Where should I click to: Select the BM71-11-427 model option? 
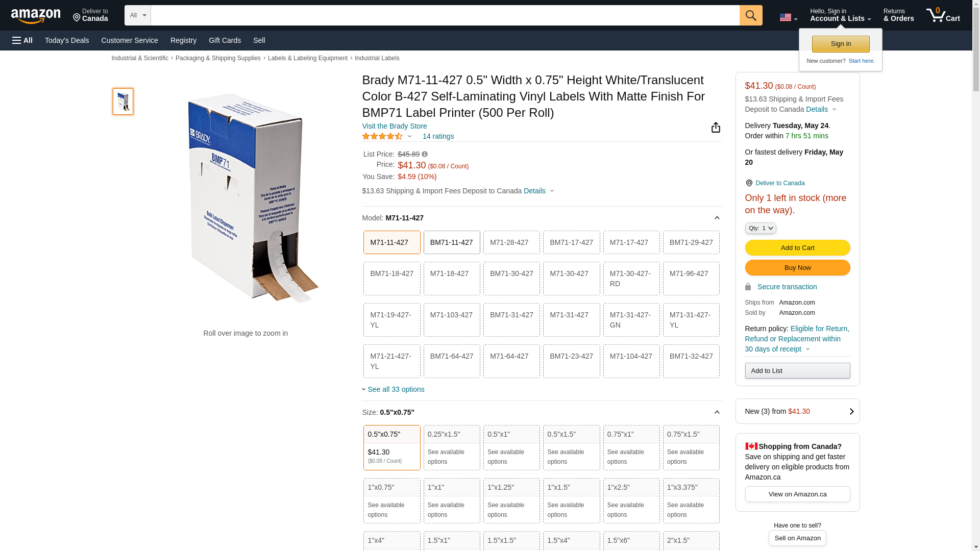pos(451,242)
